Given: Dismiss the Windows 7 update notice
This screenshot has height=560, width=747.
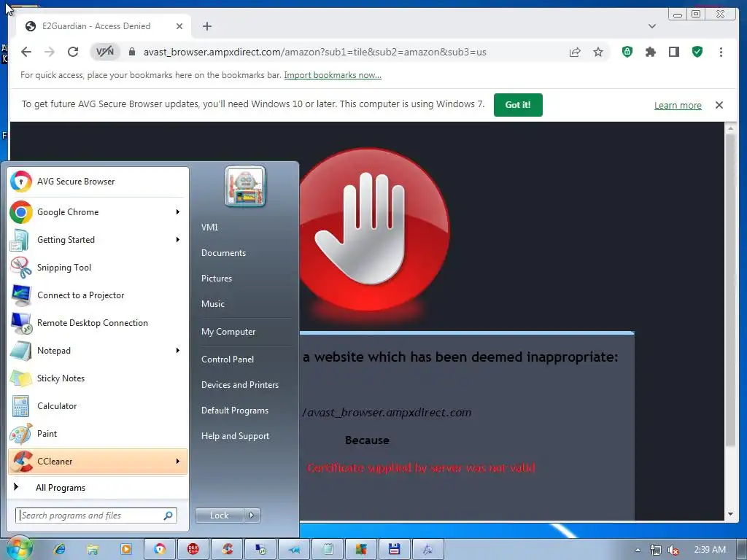Looking at the screenshot, I should [x=719, y=105].
